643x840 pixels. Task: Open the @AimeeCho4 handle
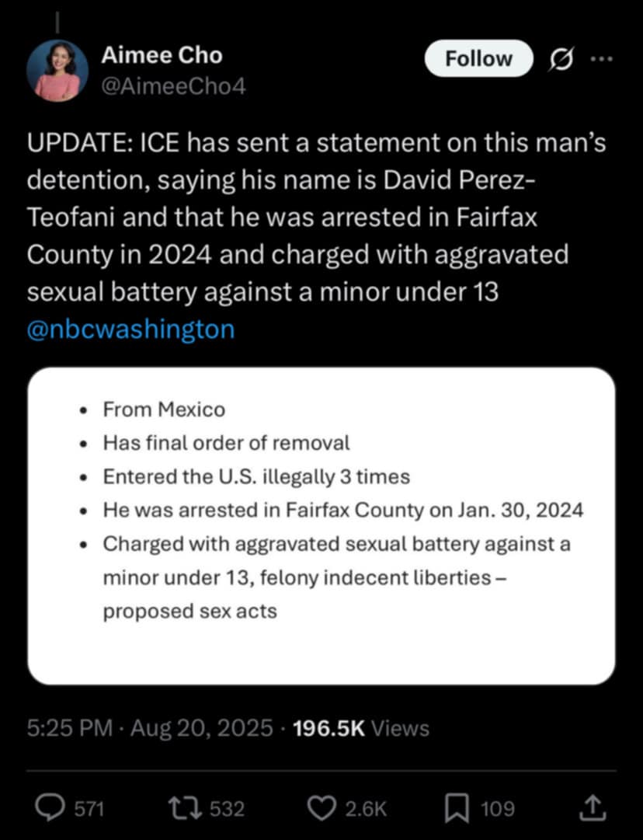coord(173,86)
